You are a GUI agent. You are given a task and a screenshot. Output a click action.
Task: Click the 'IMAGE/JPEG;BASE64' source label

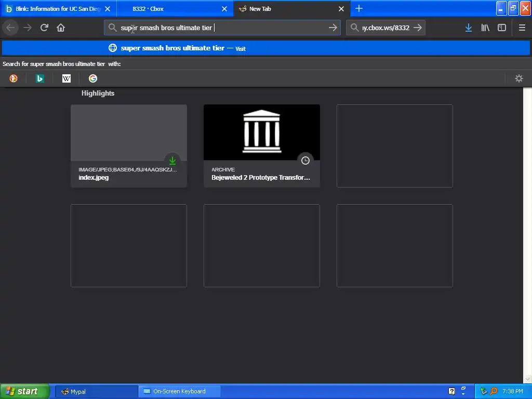click(x=128, y=170)
